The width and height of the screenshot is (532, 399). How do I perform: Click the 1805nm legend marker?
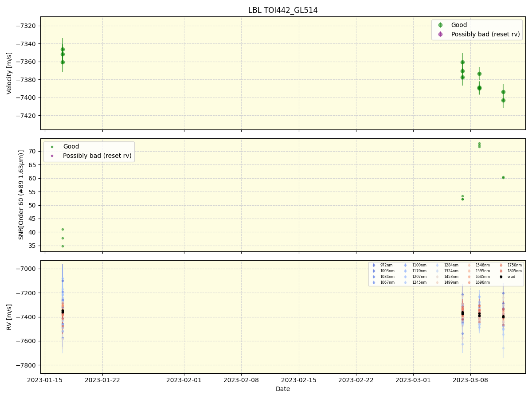click(x=501, y=271)
